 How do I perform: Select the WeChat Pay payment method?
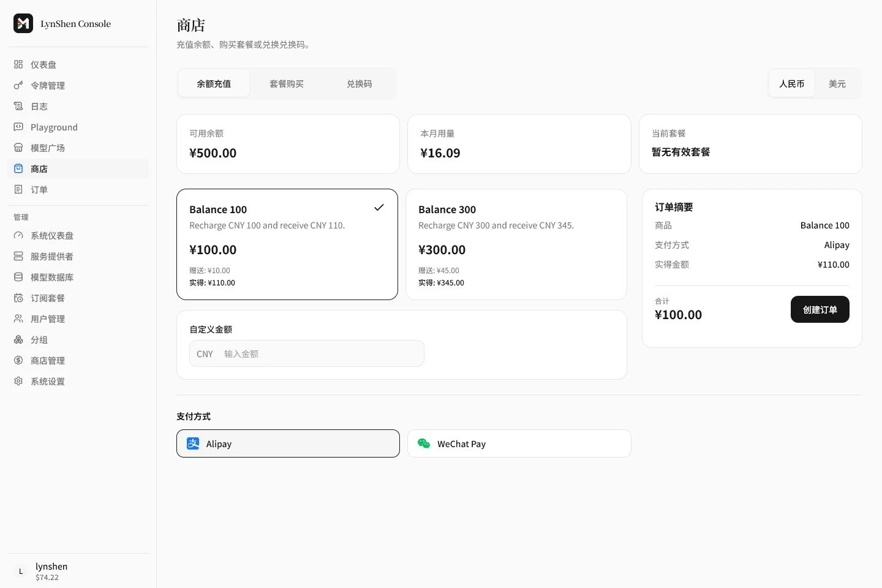(x=519, y=443)
